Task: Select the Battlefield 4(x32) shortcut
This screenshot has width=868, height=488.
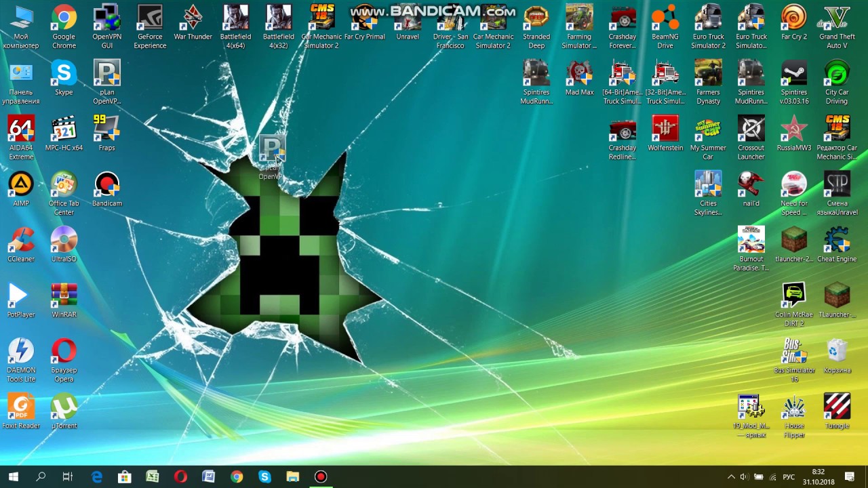Action: point(279,26)
